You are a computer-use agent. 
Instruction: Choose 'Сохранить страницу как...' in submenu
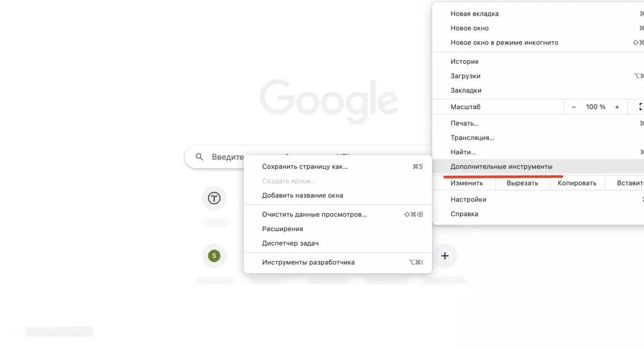coord(338,167)
